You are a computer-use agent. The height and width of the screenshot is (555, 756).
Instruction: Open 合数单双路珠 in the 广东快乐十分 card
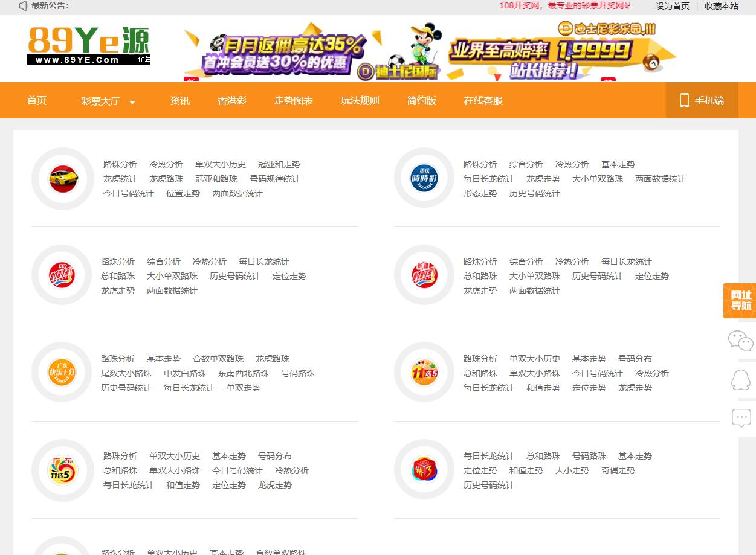tap(218, 359)
